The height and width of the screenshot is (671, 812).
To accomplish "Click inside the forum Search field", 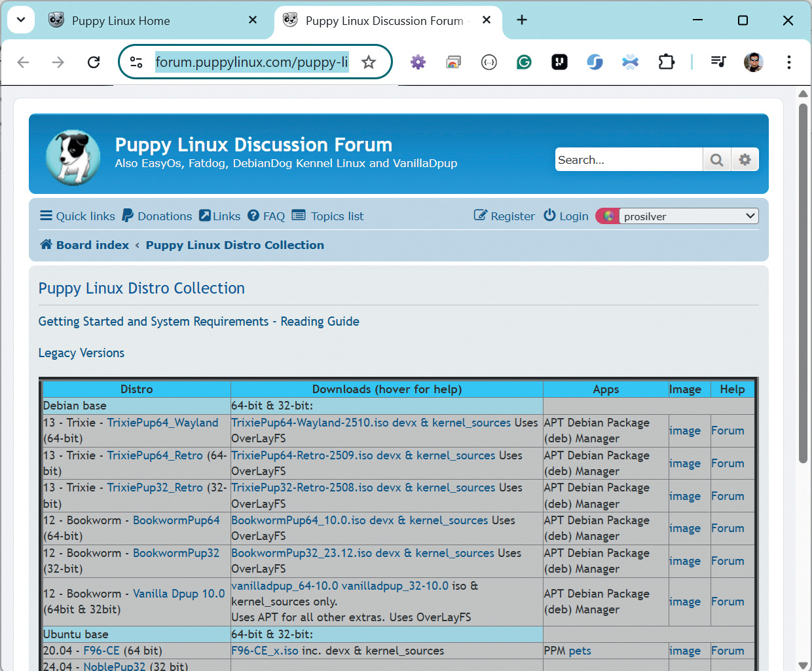I will [629, 160].
